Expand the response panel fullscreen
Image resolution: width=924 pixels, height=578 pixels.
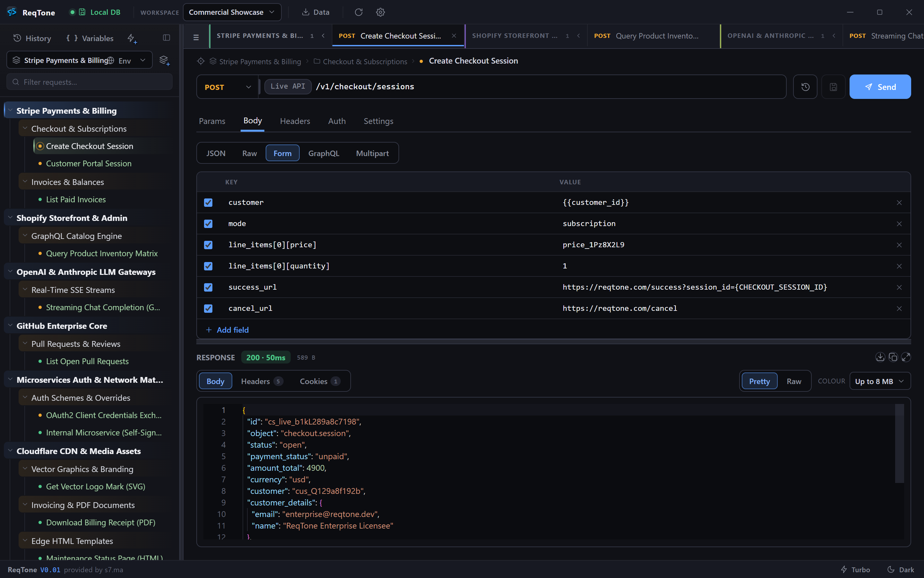(906, 357)
